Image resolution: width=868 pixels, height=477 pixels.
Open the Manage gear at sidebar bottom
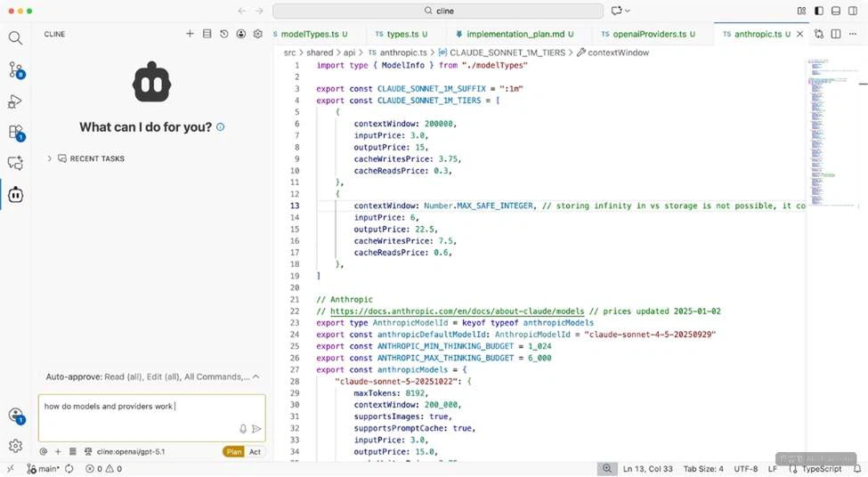[x=15, y=446]
